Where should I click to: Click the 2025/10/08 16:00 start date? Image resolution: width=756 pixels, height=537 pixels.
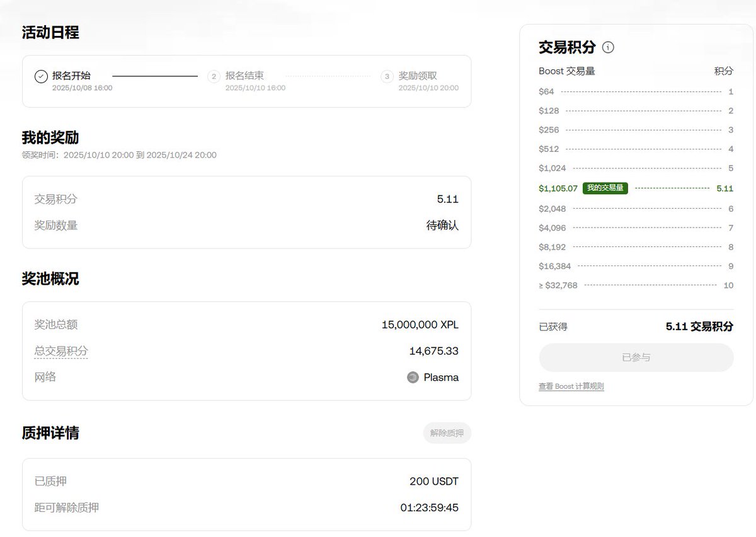coord(83,88)
